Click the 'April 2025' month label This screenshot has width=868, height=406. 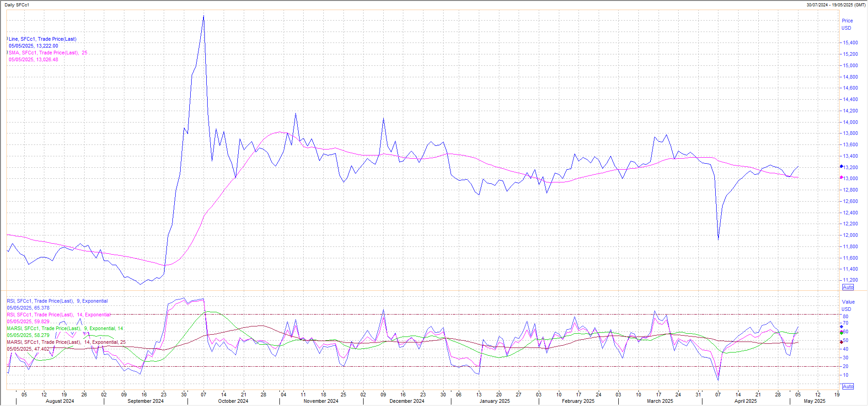click(x=745, y=401)
